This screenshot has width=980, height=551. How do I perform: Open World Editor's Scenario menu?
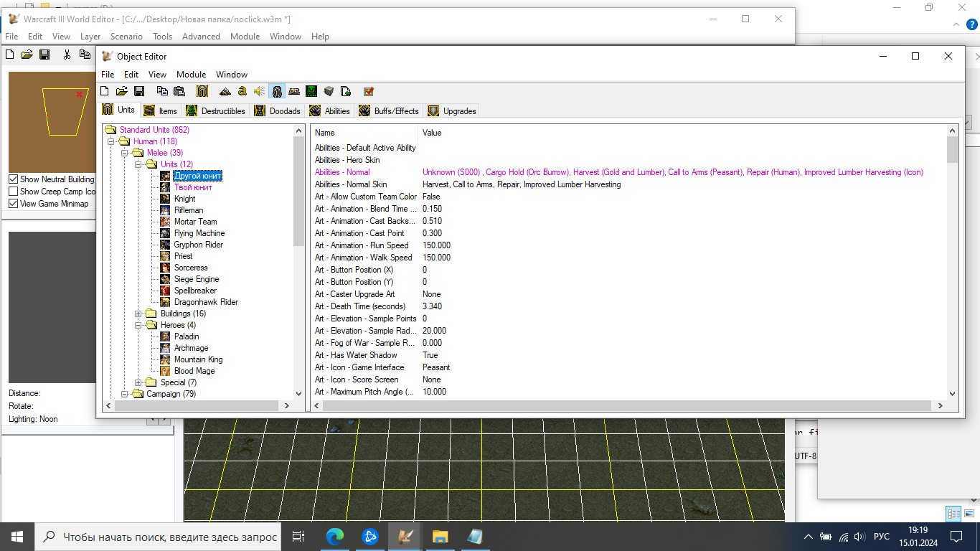pos(126,37)
